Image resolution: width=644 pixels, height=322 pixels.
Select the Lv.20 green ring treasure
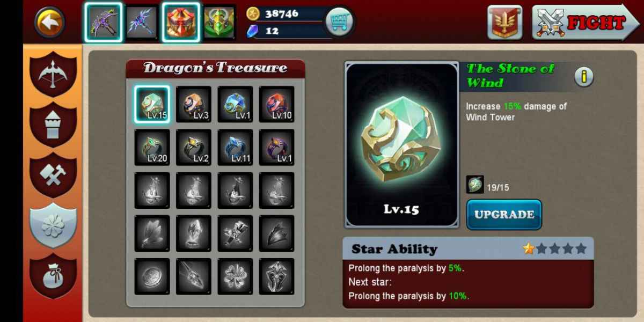click(152, 147)
